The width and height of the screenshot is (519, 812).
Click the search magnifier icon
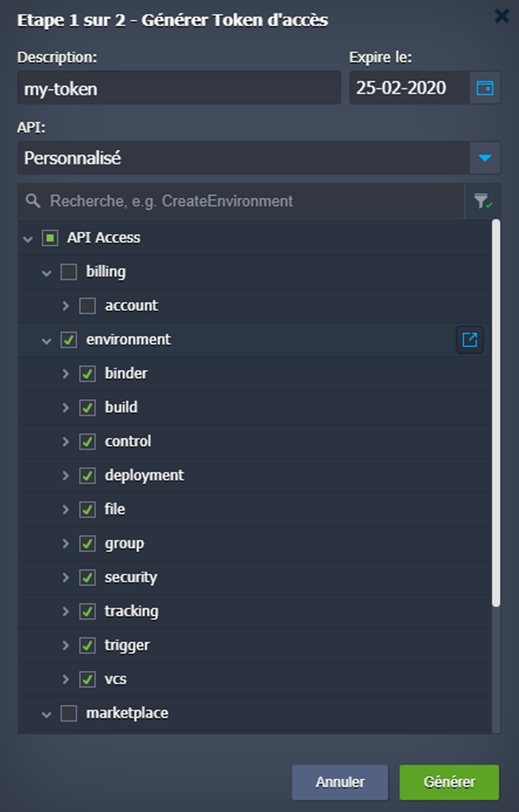33,201
